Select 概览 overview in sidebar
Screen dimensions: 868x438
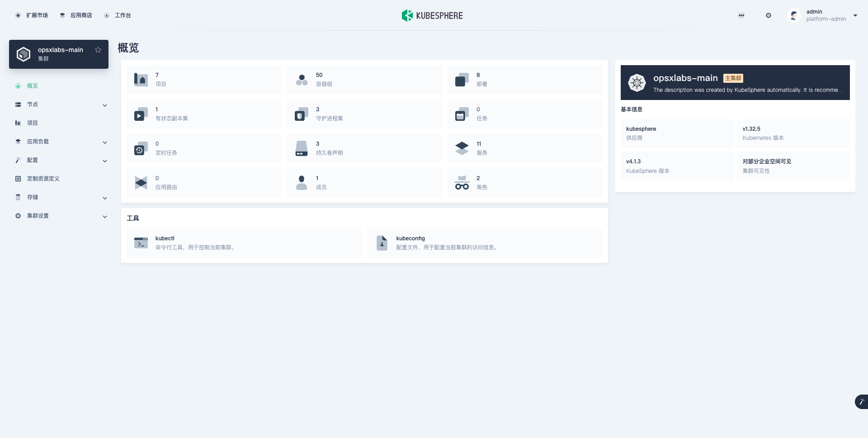(x=33, y=86)
